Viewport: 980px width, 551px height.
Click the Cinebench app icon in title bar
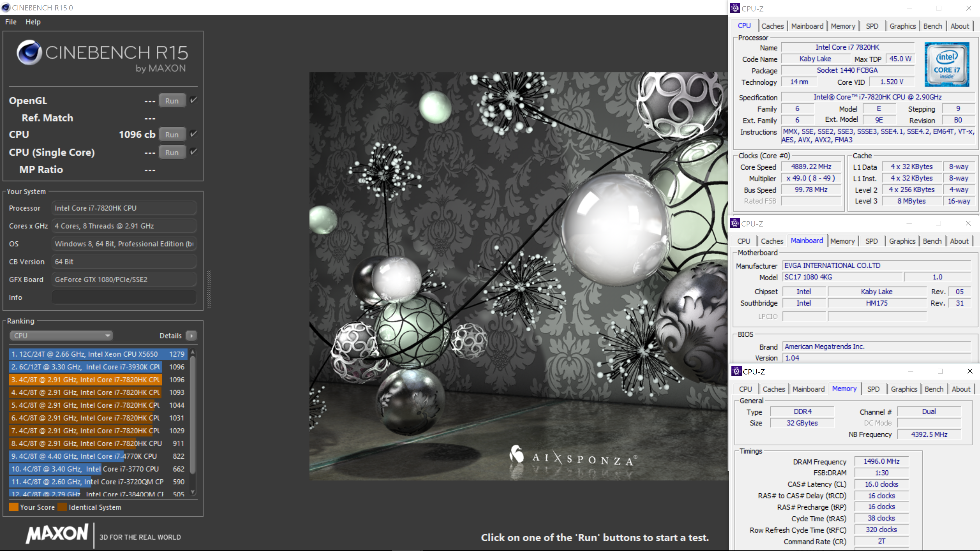tap(6, 8)
